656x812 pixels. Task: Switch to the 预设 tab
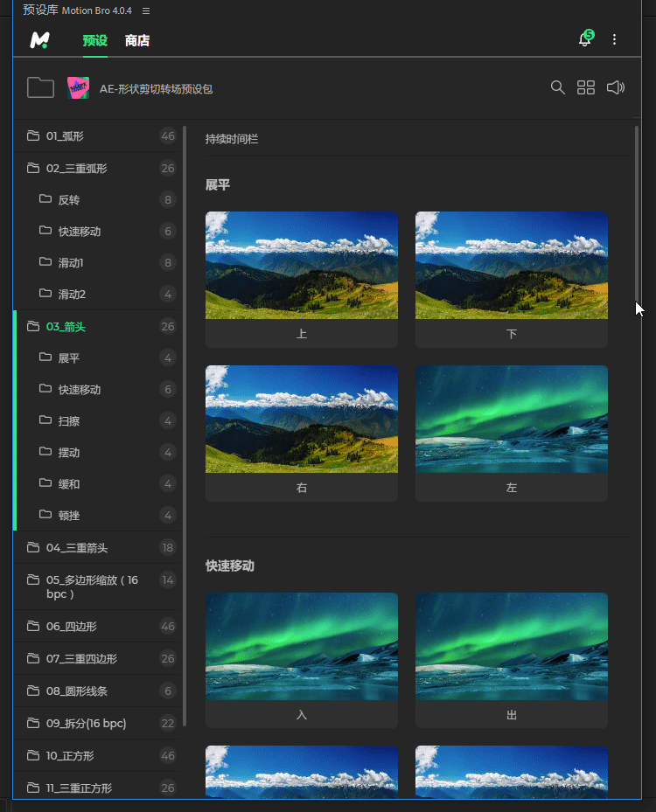[x=94, y=40]
